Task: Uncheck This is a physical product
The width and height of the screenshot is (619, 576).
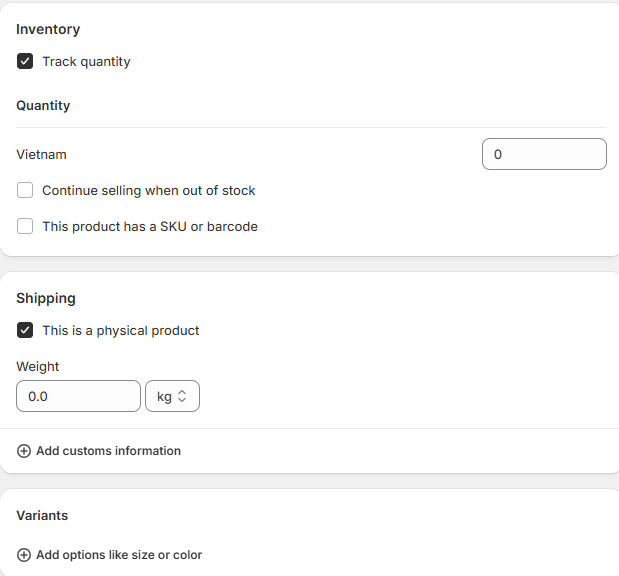Action: 25,330
